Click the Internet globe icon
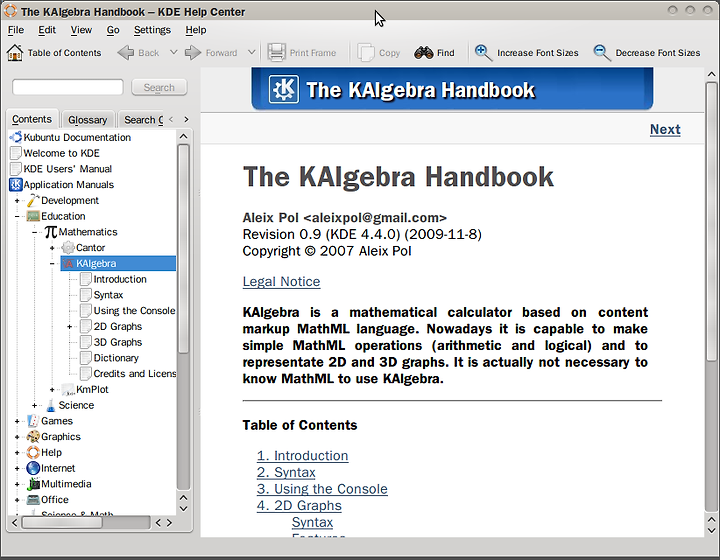The width and height of the screenshot is (720, 560). [33, 468]
